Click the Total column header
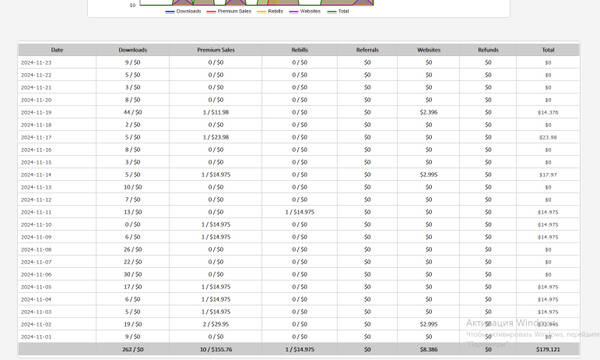The height and width of the screenshot is (360, 600). tap(548, 50)
